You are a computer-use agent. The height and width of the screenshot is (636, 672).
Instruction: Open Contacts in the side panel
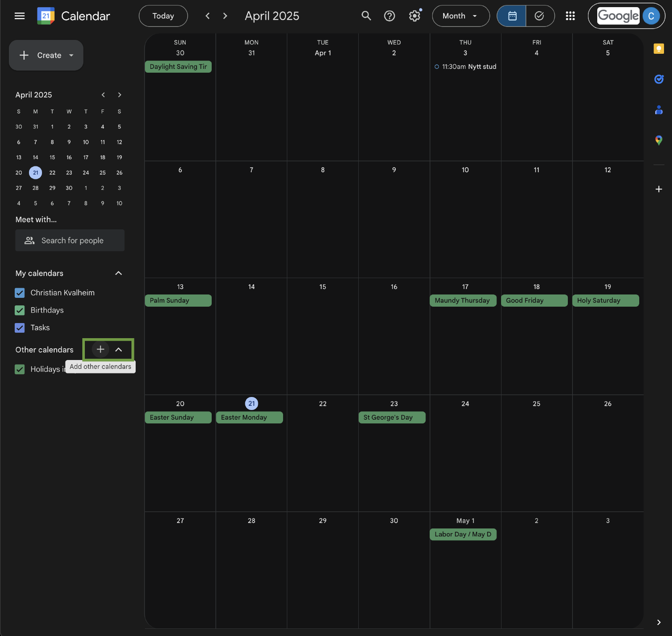click(x=659, y=110)
